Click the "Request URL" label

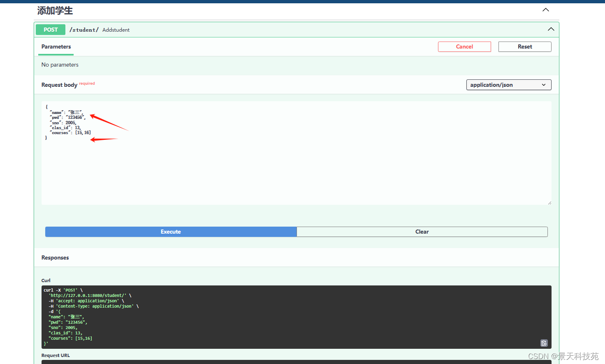[x=56, y=355]
